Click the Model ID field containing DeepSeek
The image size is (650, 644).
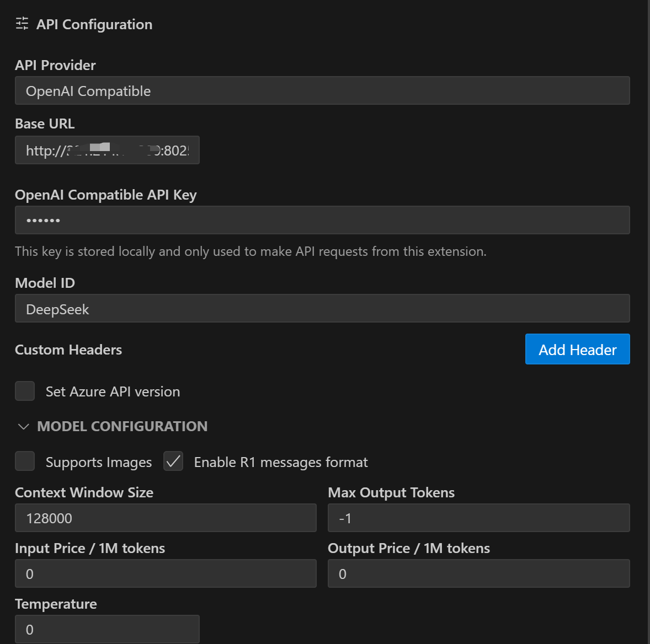(x=322, y=309)
